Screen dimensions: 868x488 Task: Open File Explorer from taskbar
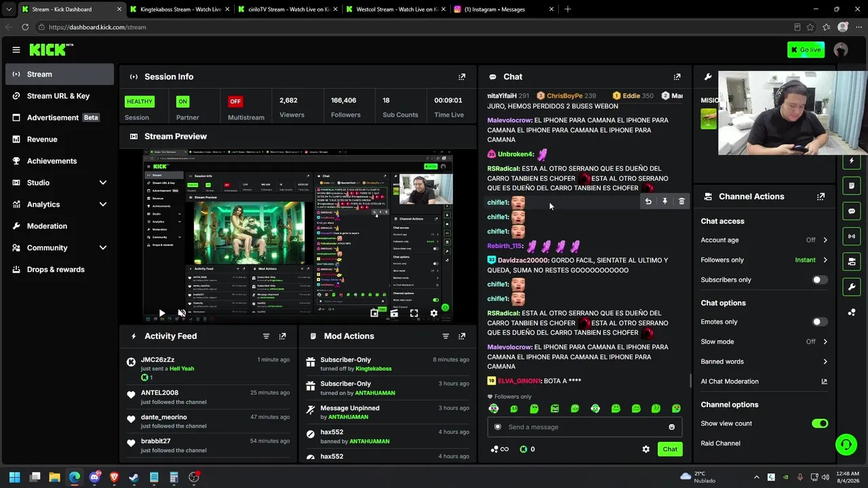click(x=55, y=477)
